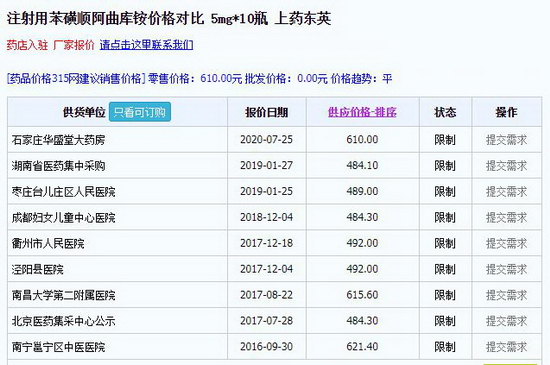Click 提交需求 for 成都妇女儿童中心医院
Screen dimensions: 550x365
point(506,217)
